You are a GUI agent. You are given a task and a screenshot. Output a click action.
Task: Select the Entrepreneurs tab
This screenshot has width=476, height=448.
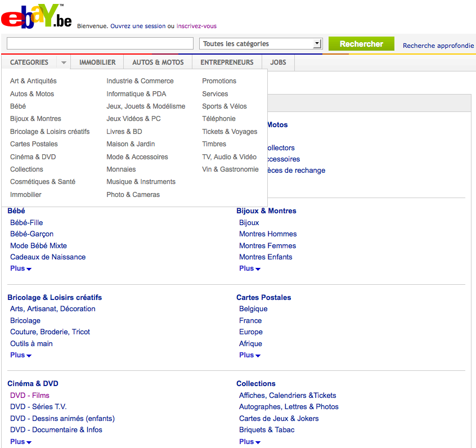227,62
